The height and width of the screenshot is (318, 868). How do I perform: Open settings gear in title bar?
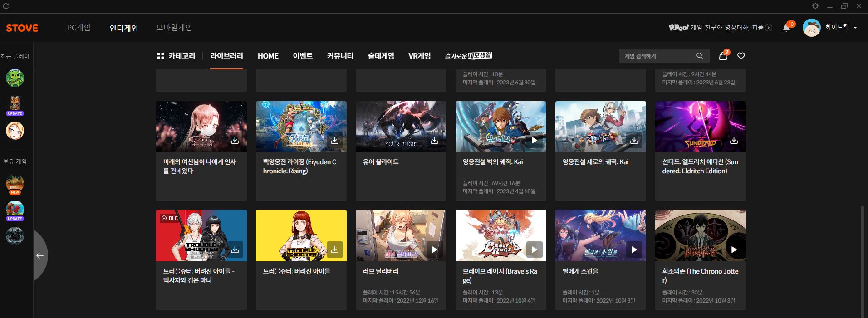pyautogui.click(x=815, y=6)
